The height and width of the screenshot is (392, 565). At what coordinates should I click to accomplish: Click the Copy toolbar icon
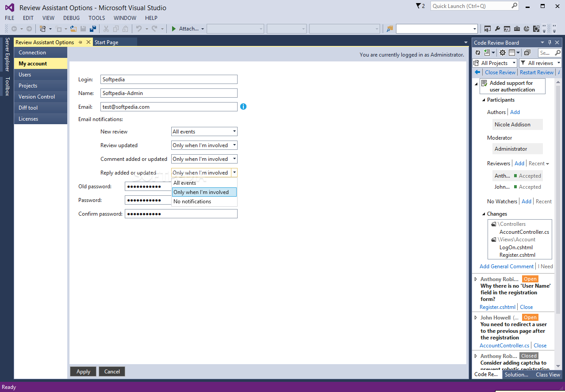click(116, 29)
